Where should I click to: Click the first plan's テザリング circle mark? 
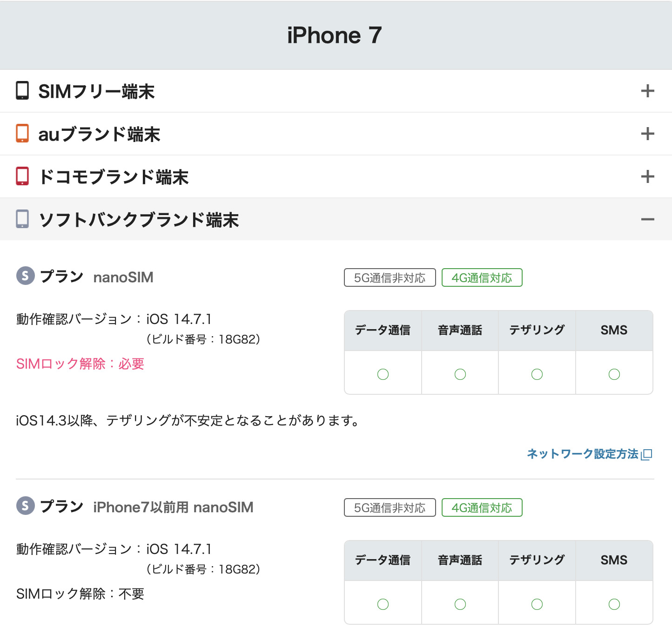[x=537, y=374]
